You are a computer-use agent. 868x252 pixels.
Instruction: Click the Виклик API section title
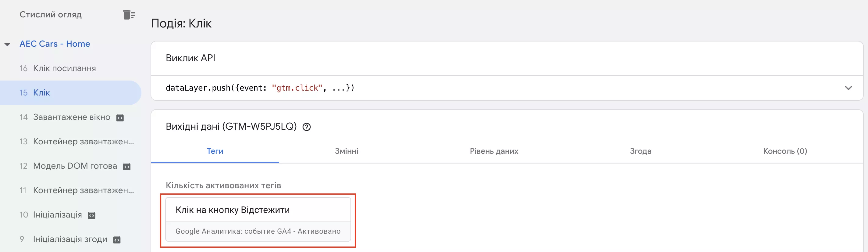pyautogui.click(x=190, y=58)
